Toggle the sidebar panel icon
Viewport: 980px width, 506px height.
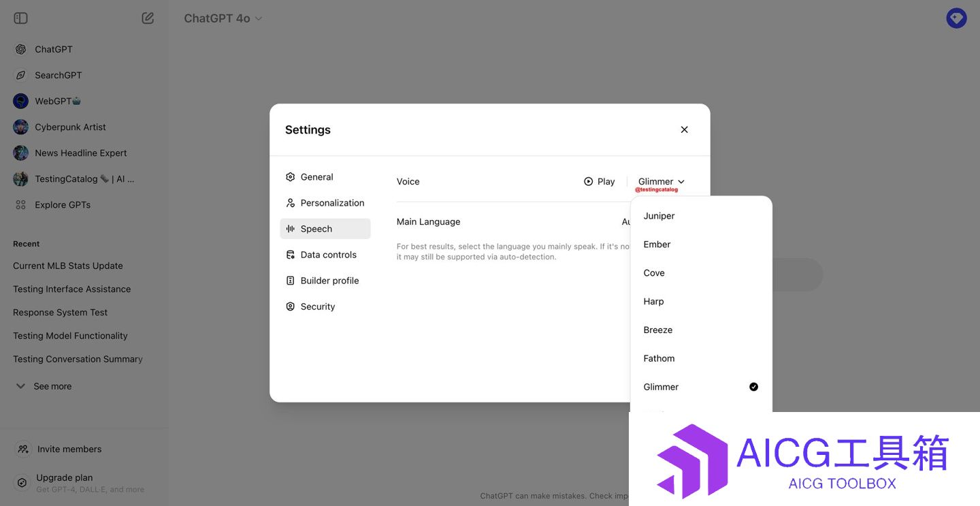(21, 18)
